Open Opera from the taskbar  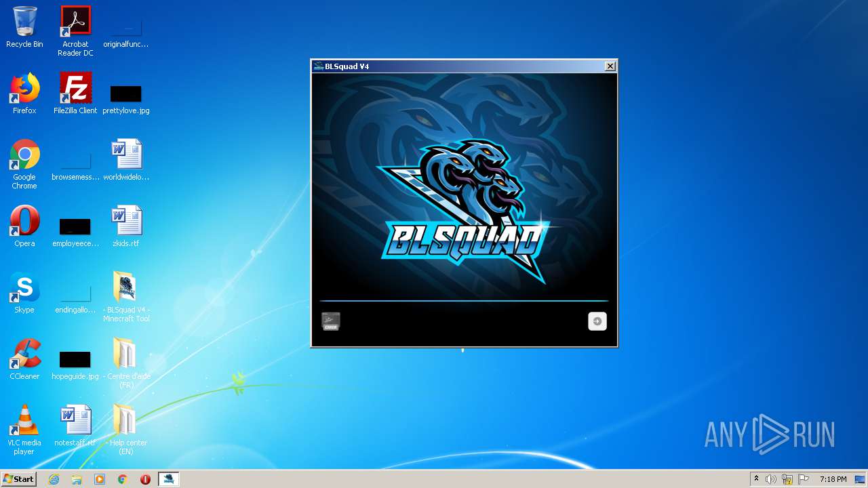145,479
